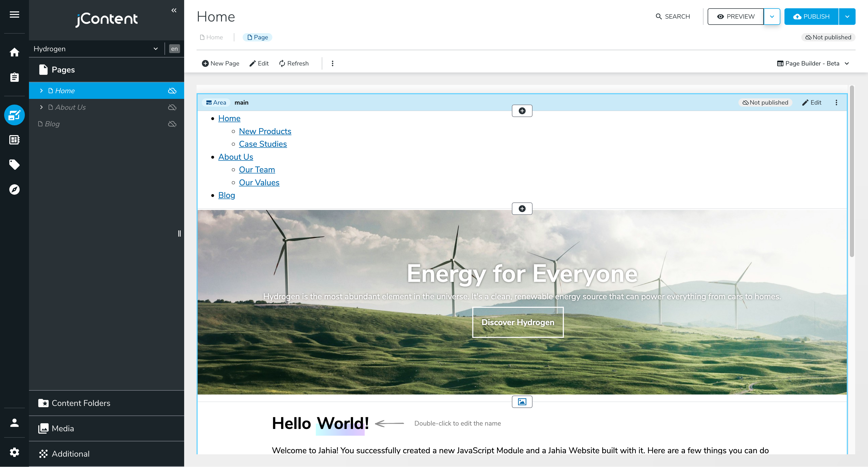Select the Blog page in tree
868x467 pixels.
[x=52, y=124]
